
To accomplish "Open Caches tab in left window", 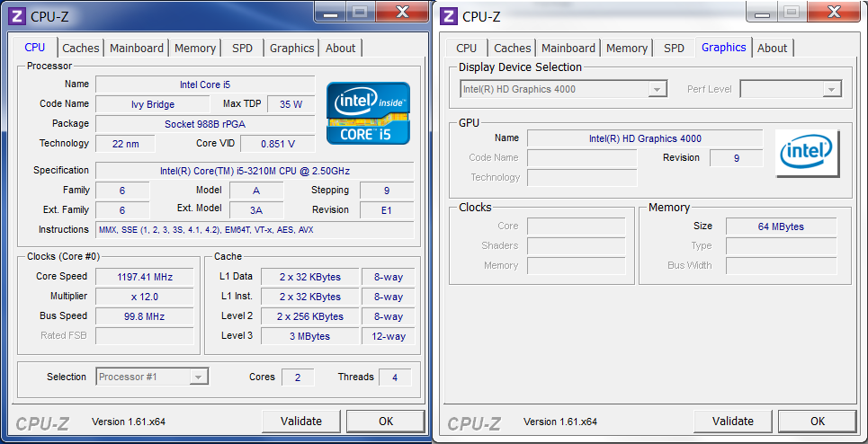I will click(81, 49).
